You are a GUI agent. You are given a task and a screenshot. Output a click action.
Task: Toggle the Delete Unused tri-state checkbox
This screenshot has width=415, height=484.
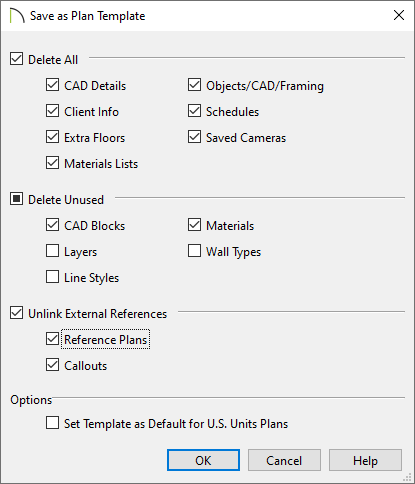[17, 199]
